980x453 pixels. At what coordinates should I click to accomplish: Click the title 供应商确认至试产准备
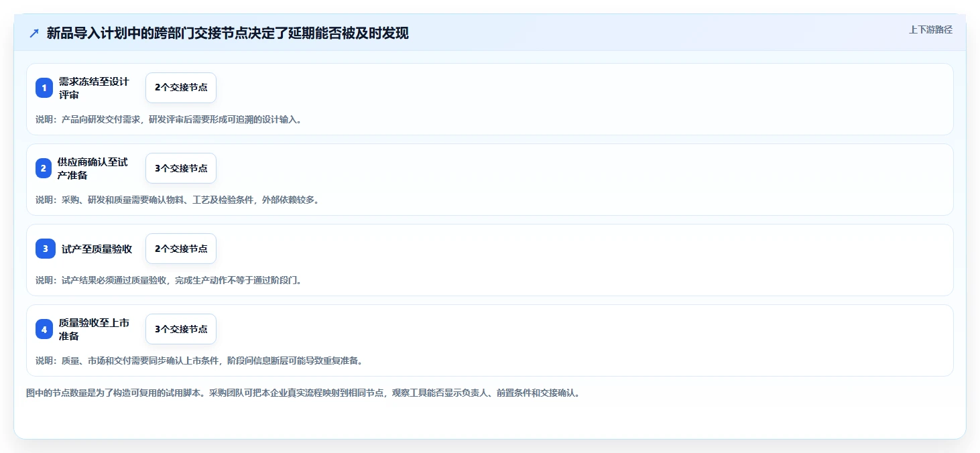93,168
